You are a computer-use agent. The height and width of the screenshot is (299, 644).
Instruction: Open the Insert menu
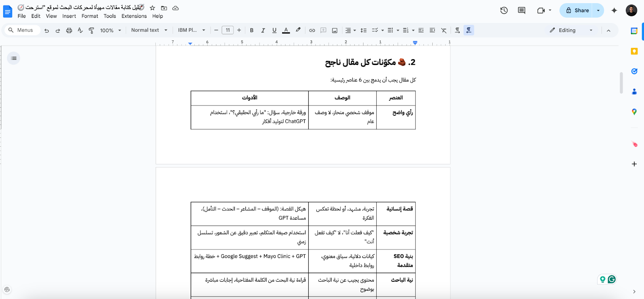pyautogui.click(x=69, y=16)
